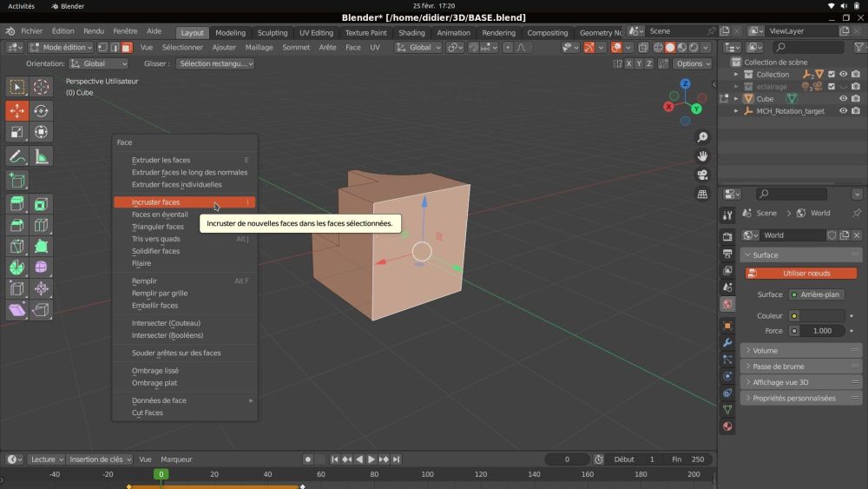Select the Loop Cut tool

pyautogui.click(x=41, y=225)
